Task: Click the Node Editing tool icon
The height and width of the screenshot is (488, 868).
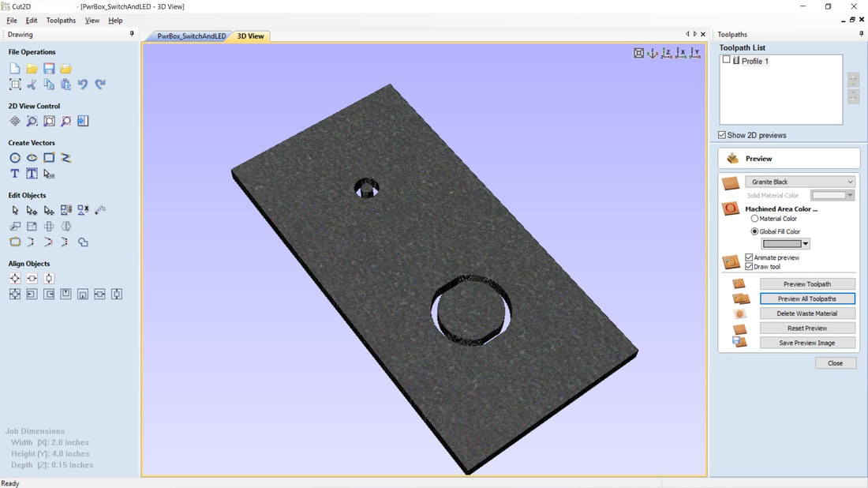Action: [32, 211]
